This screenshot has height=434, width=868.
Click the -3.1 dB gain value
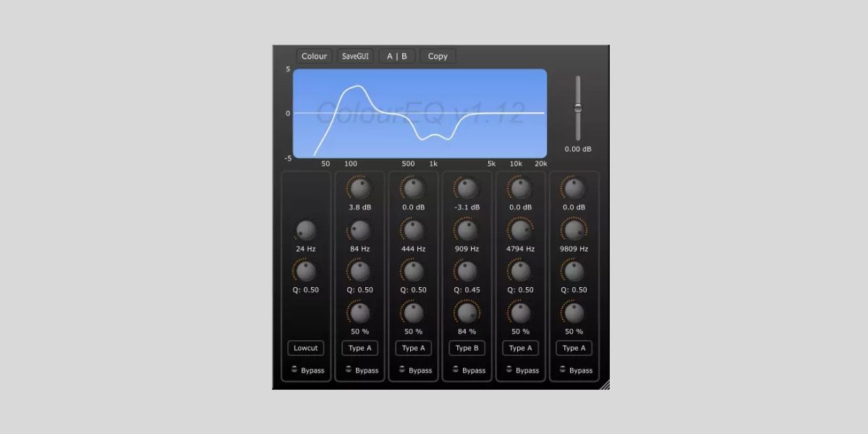(x=467, y=208)
